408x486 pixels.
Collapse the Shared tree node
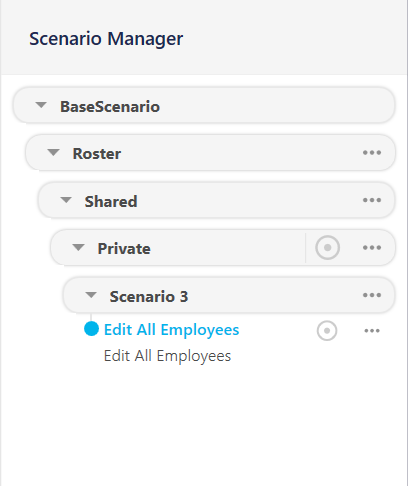click(x=66, y=200)
